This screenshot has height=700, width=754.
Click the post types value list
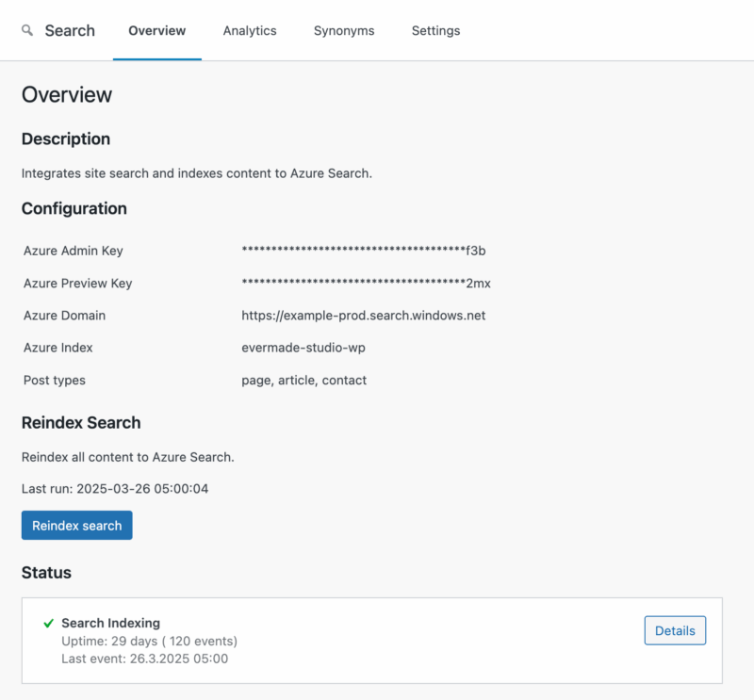[303, 381]
